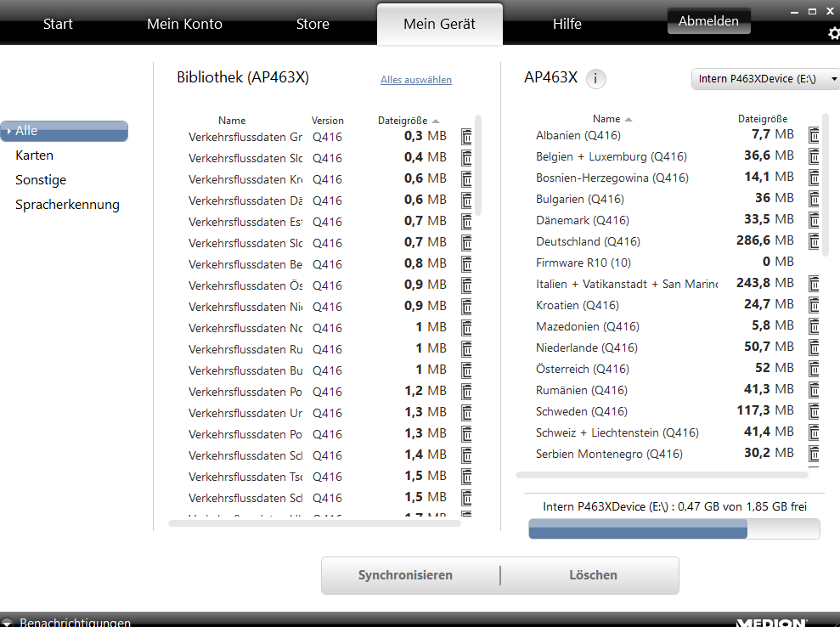Viewport: 840px width, 627px height.
Task: Click trash icon next to Albanien (Q416)
Action: coord(814,135)
